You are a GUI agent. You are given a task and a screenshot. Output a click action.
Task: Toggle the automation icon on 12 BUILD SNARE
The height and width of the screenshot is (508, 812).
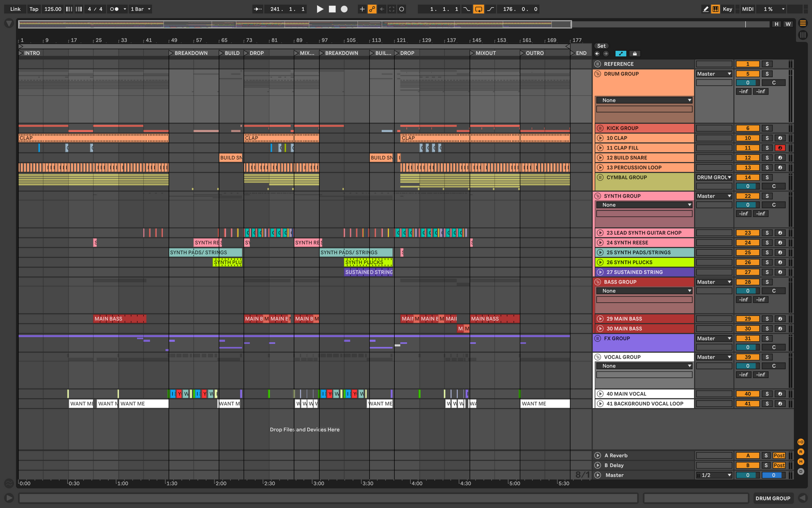[x=780, y=158]
